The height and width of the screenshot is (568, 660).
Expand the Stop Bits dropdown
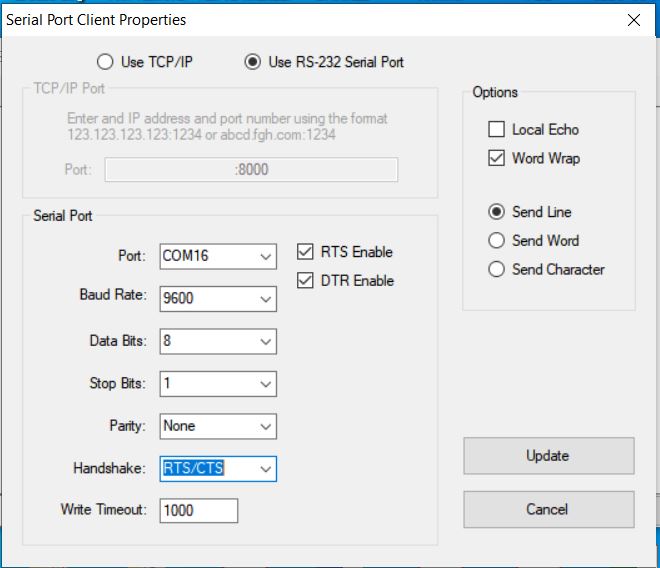coord(218,384)
